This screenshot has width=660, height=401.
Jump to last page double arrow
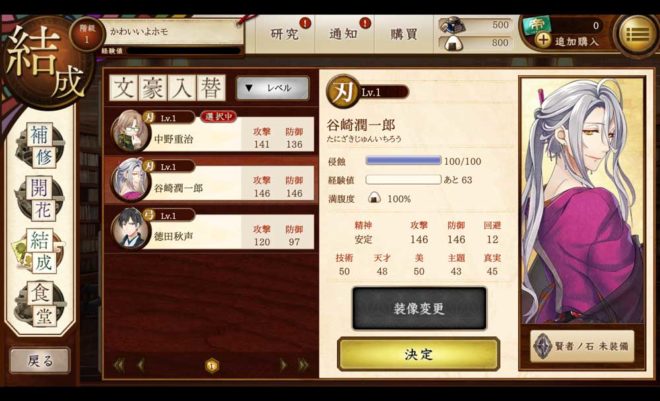coord(303,365)
